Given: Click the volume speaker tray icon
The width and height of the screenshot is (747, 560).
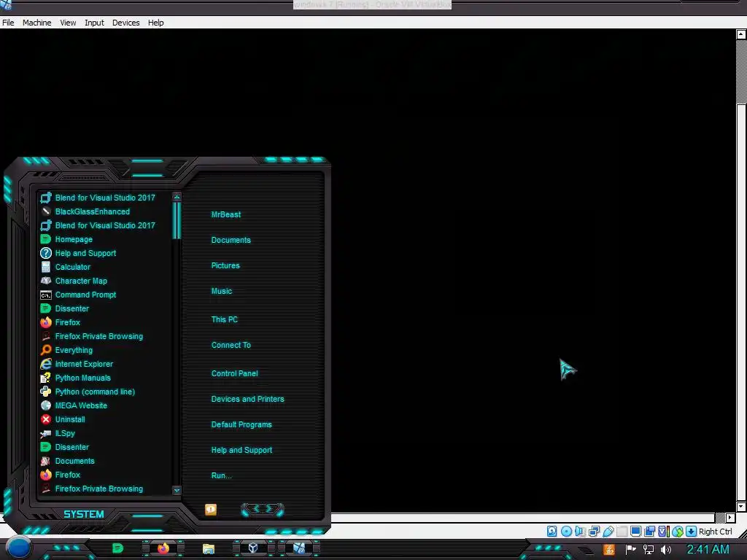Looking at the screenshot, I should [x=666, y=550].
